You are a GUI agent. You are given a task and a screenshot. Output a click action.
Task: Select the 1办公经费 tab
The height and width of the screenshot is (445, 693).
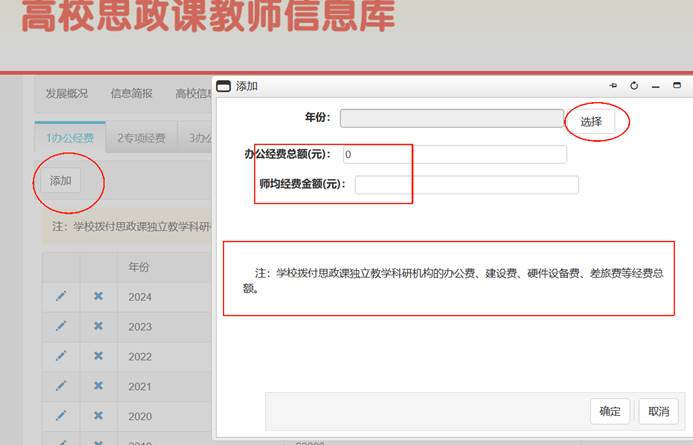pos(69,138)
